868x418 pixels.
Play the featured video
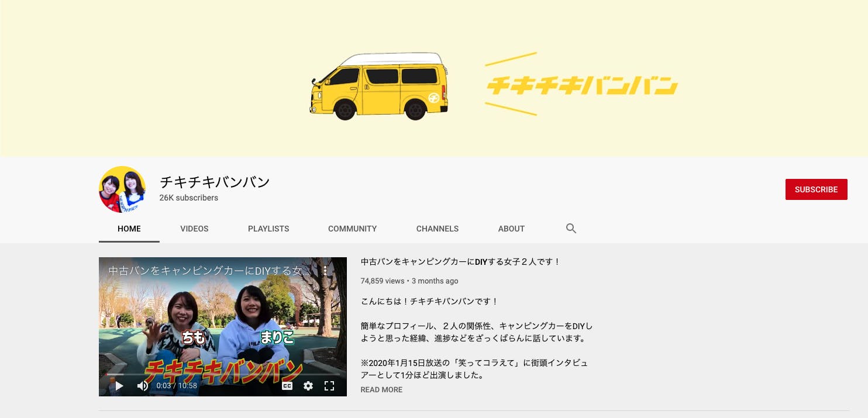pyautogui.click(x=119, y=386)
